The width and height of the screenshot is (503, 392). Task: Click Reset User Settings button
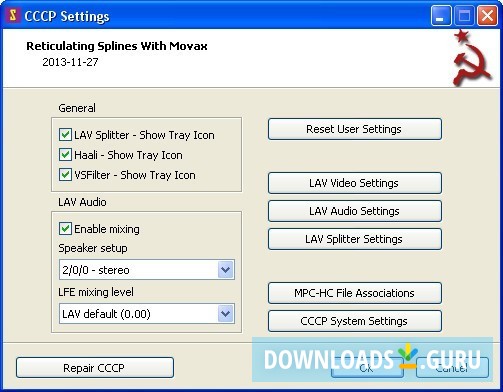coord(355,129)
